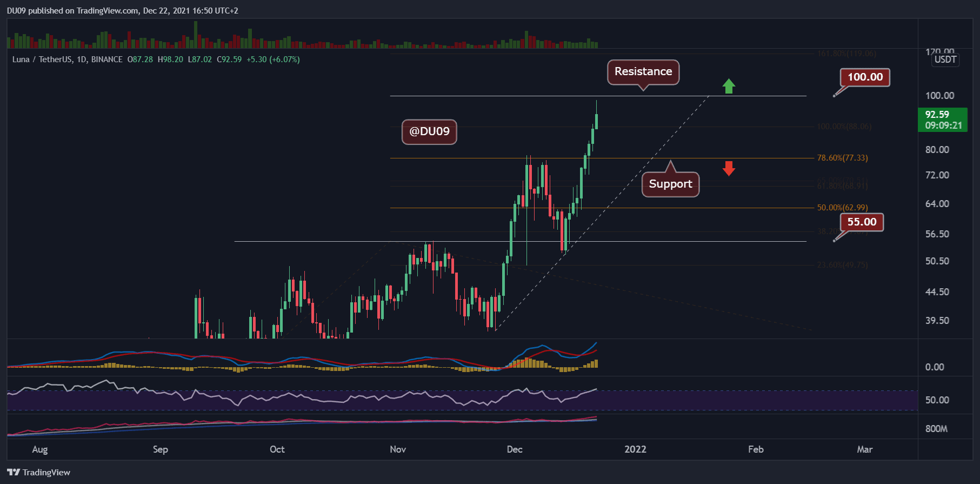Click the 55.00 red price label
The image size is (980, 484).
(x=862, y=222)
